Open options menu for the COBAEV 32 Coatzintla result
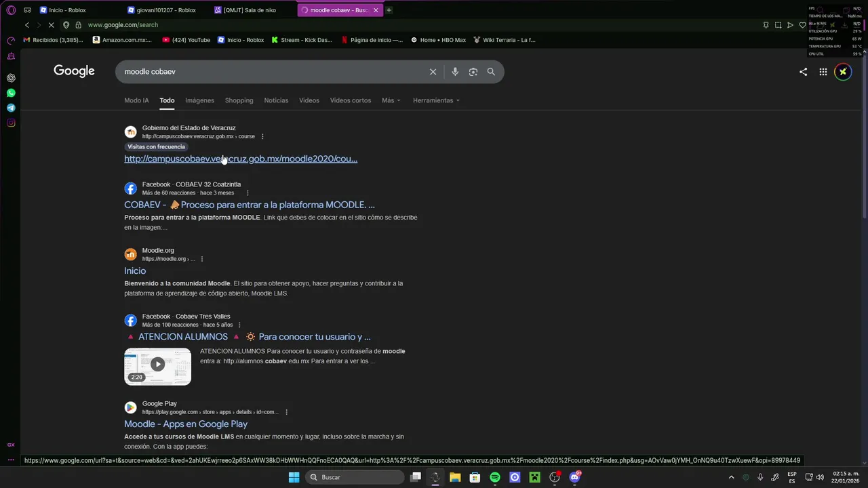 pos(248,193)
